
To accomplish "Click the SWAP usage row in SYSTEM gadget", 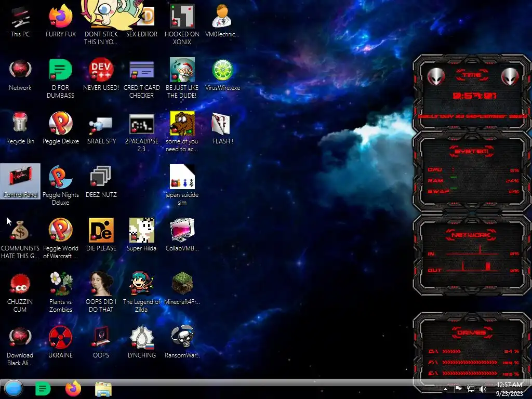I will tap(473, 191).
